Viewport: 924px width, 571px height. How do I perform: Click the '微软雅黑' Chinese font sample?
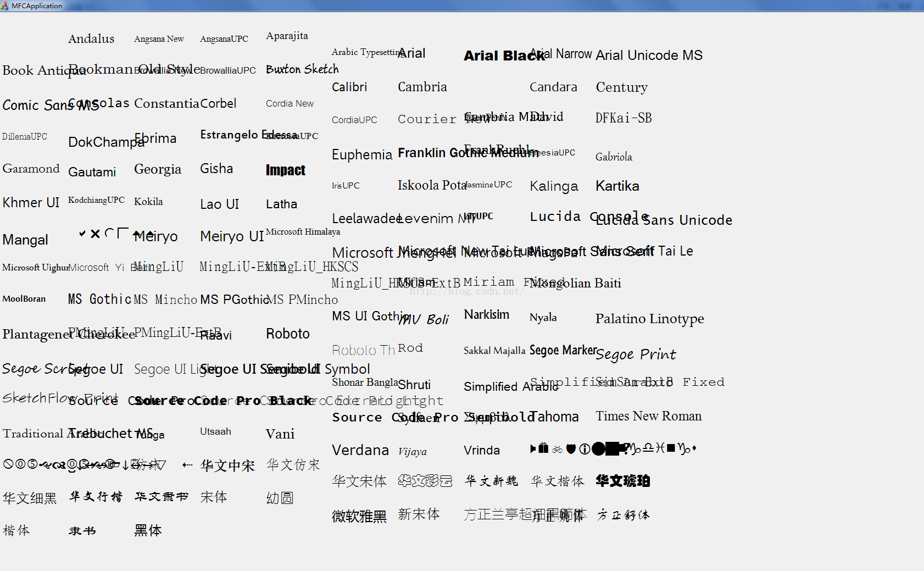(359, 517)
